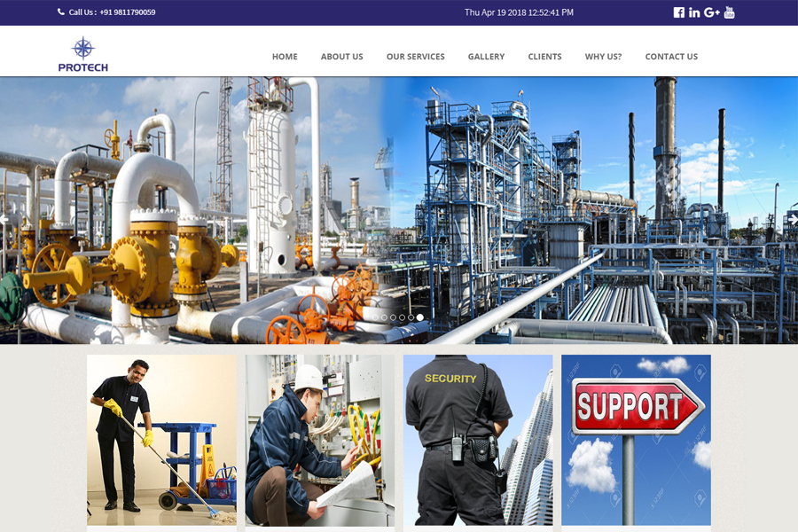Viewport: 798px width, 532px height.
Task: Click the phone icon beside Call Us
Action: coord(61,12)
